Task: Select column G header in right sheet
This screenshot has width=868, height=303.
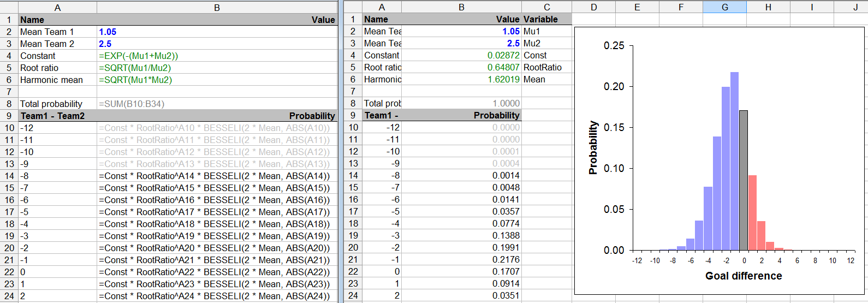Action: tap(724, 7)
